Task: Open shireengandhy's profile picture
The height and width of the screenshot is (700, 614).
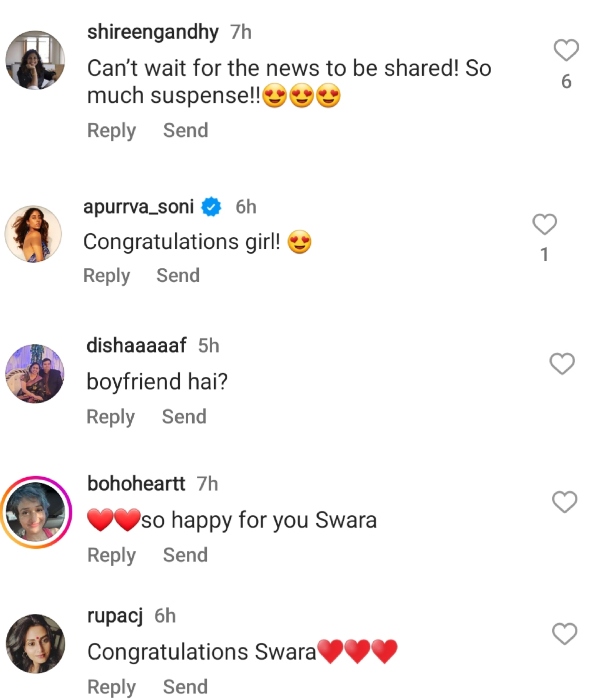Action: pyautogui.click(x=36, y=61)
